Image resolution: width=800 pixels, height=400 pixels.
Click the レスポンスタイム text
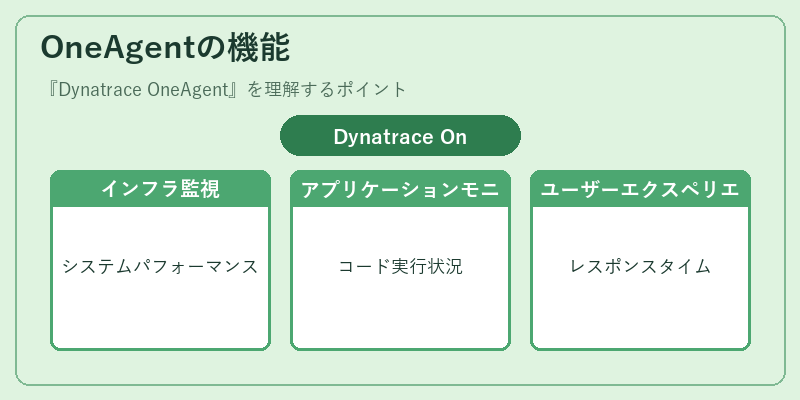pyautogui.click(x=640, y=266)
